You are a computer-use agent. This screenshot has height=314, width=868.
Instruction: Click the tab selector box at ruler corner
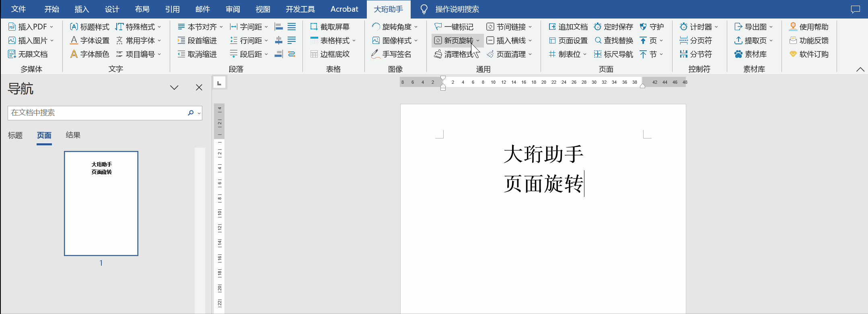tap(219, 83)
